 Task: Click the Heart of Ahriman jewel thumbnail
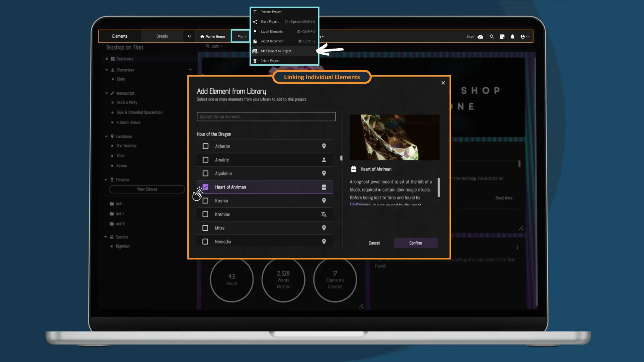(394, 137)
